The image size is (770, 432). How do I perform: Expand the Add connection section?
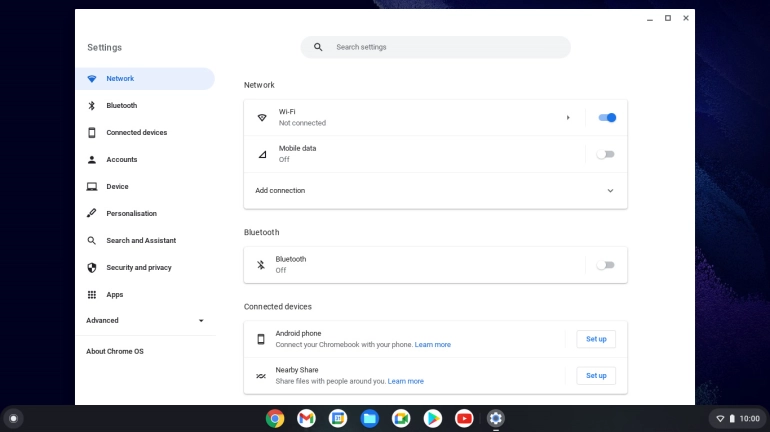point(610,191)
